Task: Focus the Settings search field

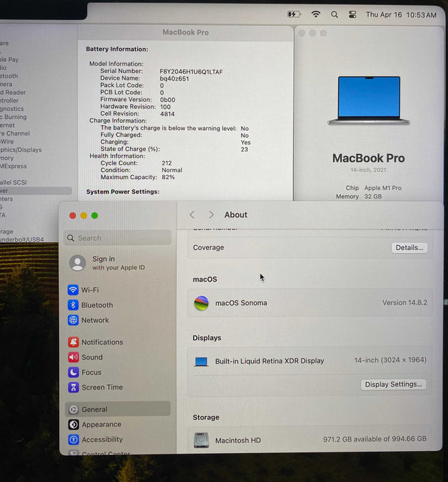Action: pos(118,238)
